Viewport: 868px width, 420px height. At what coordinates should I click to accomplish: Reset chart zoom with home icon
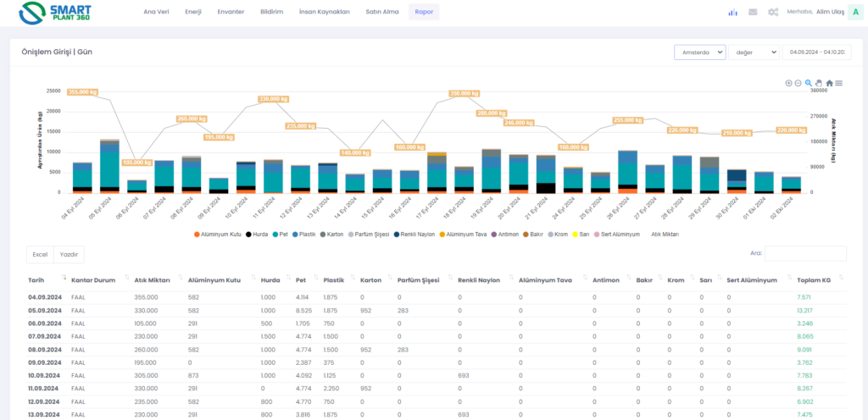click(829, 83)
